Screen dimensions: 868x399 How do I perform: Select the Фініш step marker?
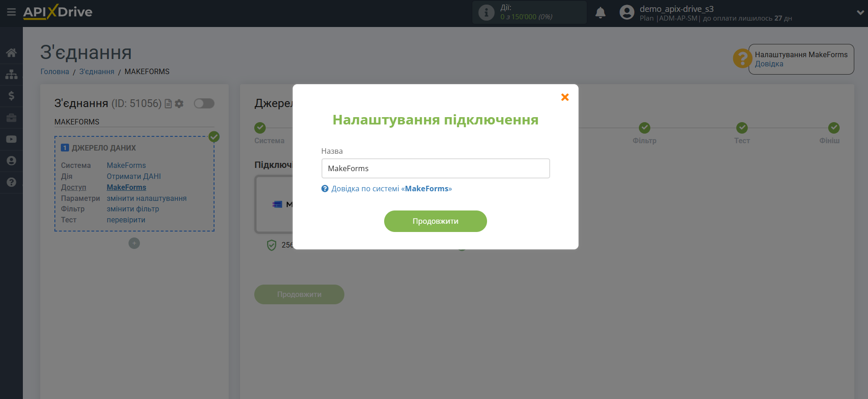[x=834, y=128]
